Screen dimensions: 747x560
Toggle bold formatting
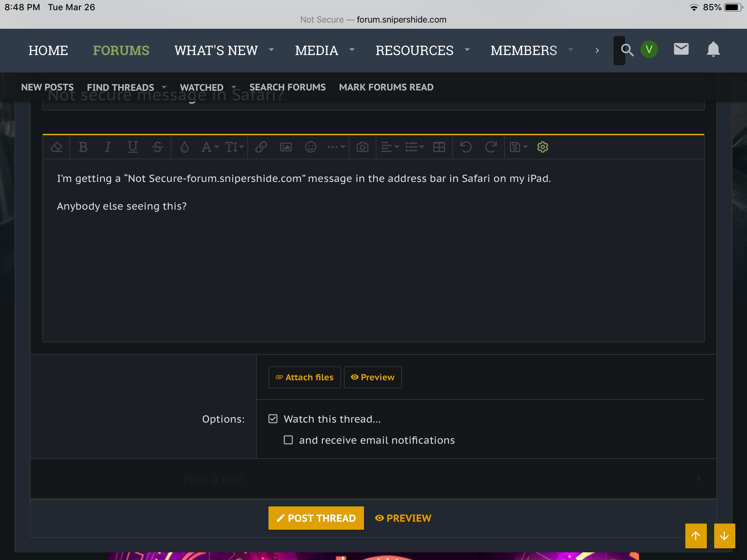(x=83, y=147)
